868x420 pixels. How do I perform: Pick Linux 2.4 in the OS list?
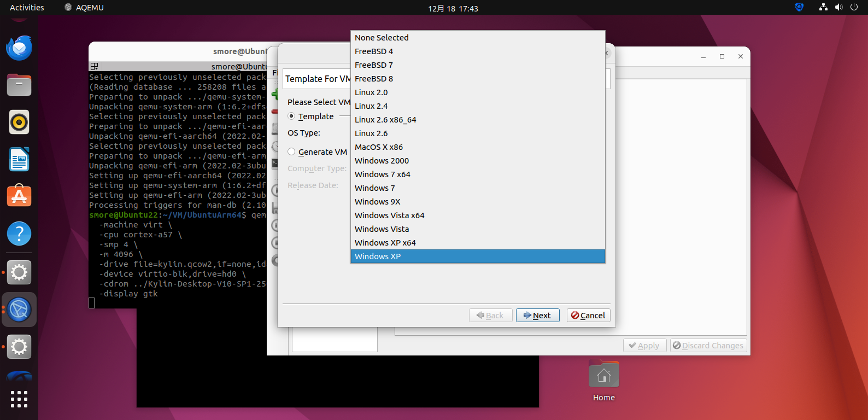[478, 106]
